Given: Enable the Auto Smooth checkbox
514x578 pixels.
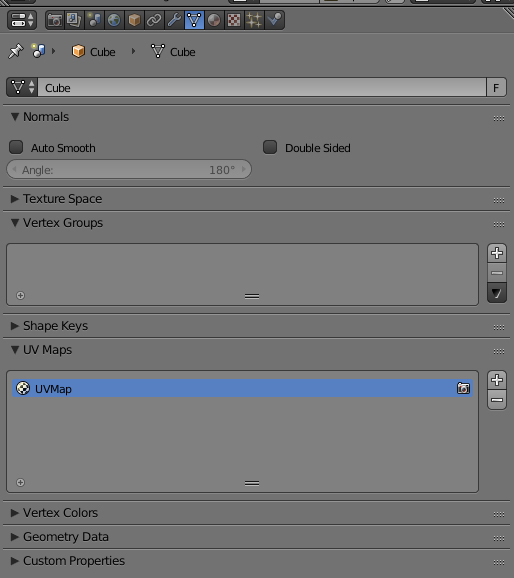Looking at the screenshot, I should [x=16, y=147].
